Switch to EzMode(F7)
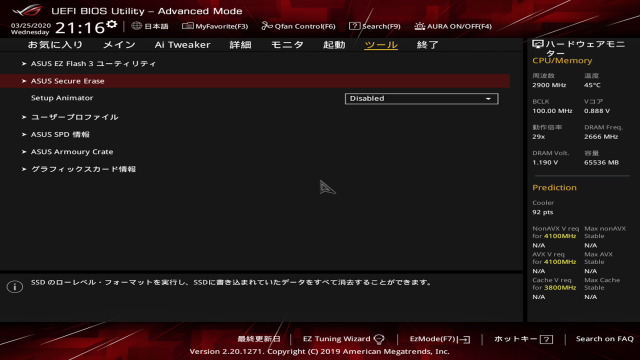 440,339
